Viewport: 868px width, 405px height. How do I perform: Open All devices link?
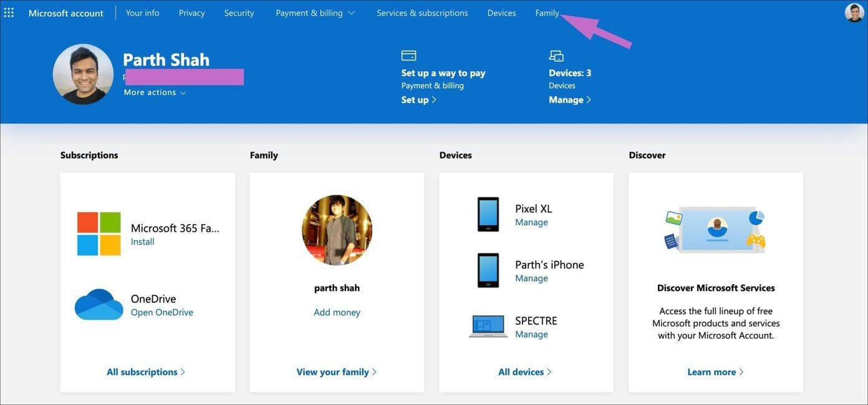coord(525,372)
